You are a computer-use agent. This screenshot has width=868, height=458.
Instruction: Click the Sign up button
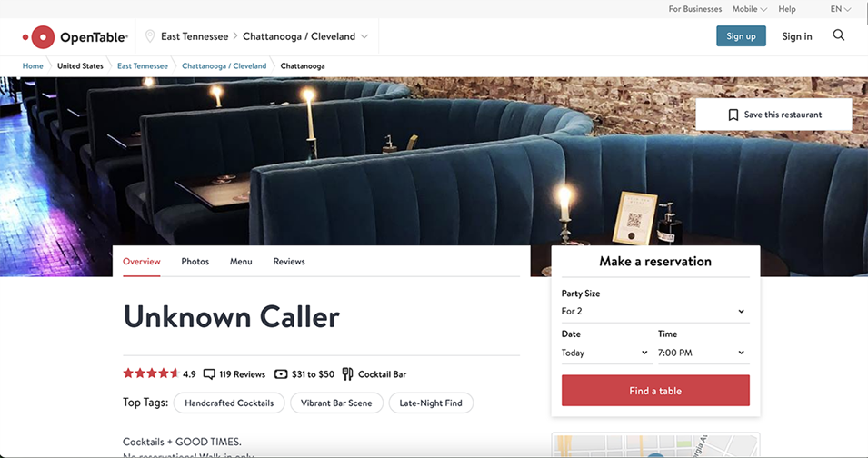point(741,36)
